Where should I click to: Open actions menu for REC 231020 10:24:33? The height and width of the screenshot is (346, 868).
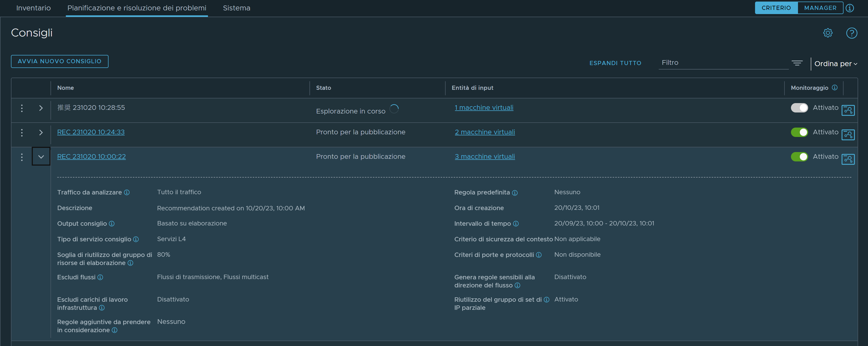(22, 133)
